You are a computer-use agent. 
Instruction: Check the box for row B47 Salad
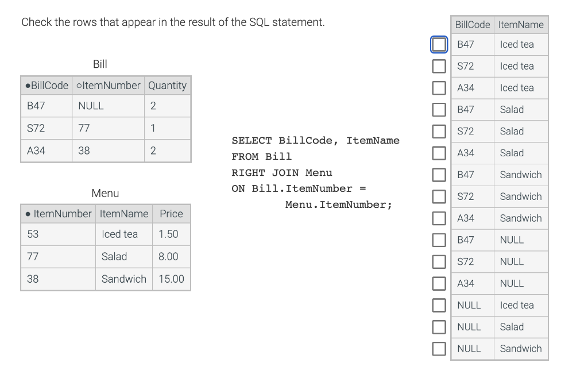(x=439, y=110)
